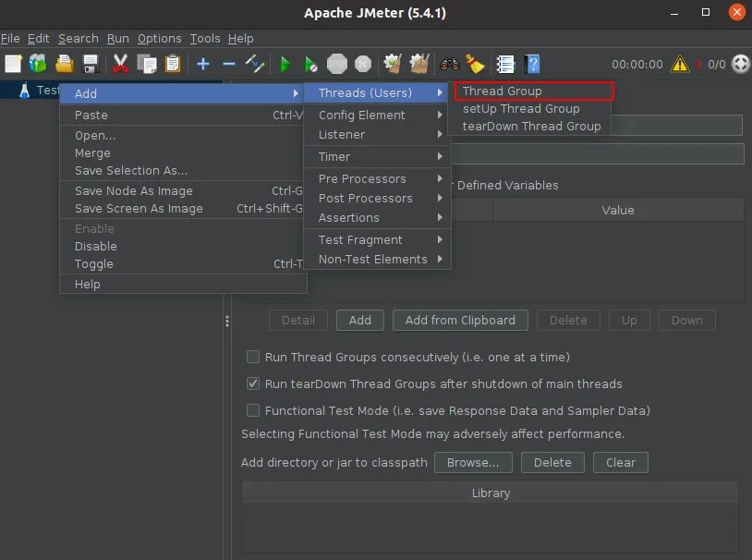Click the Add variable button
The width and height of the screenshot is (752, 560).
click(x=359, y=320)
